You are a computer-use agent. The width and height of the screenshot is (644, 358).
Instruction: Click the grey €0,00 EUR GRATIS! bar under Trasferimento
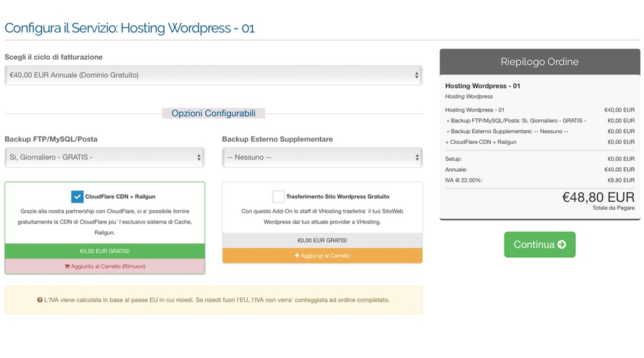pyautogui.click(x=322, y=241)
